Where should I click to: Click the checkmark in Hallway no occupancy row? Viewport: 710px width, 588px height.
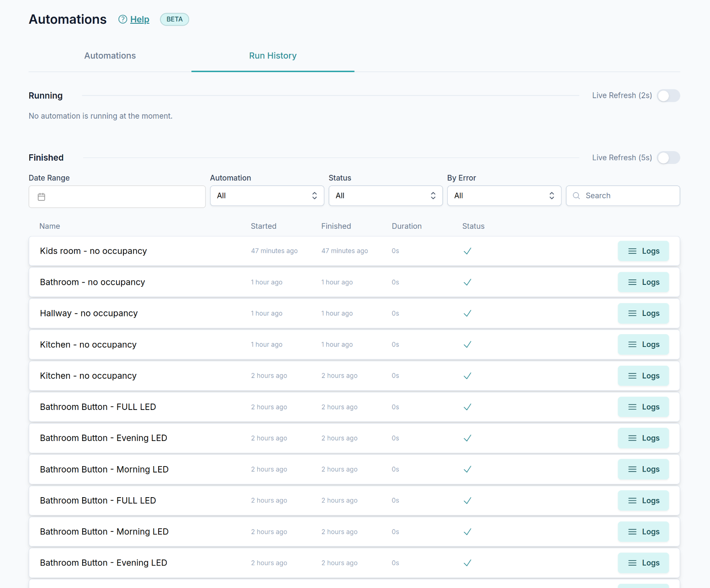[467, 314]
